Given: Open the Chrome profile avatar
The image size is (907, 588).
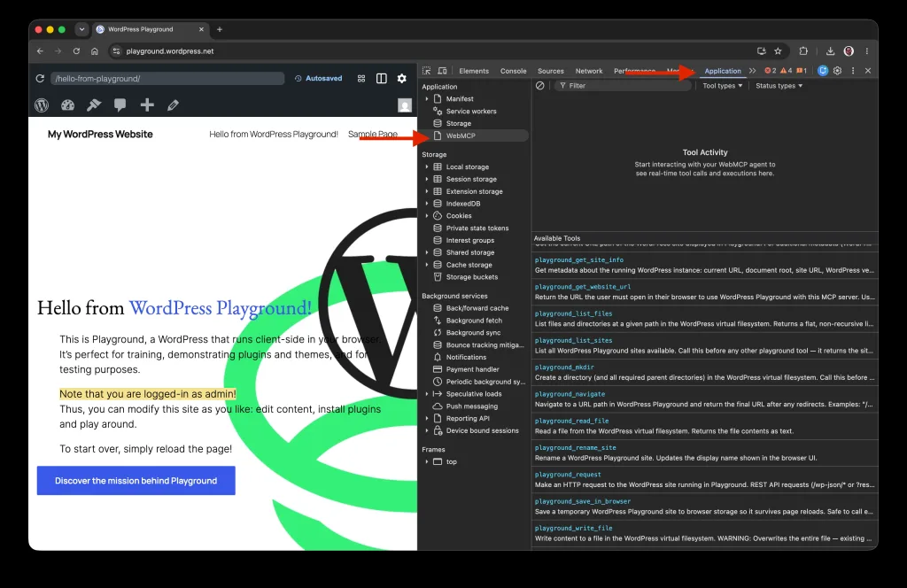Looking at the screenshot, I should point(849,50).
